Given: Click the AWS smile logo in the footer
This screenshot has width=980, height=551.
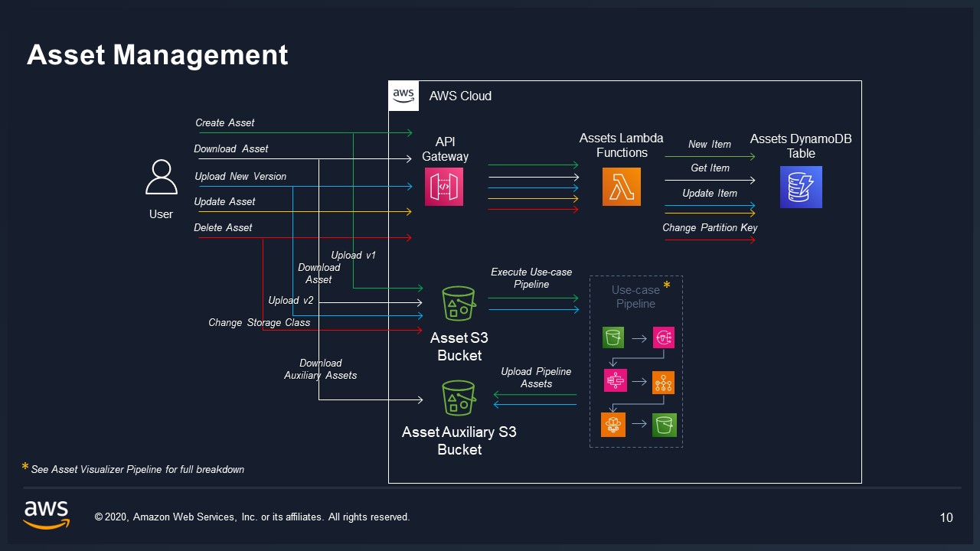Looking at the screenshot, I should (46, 514).
